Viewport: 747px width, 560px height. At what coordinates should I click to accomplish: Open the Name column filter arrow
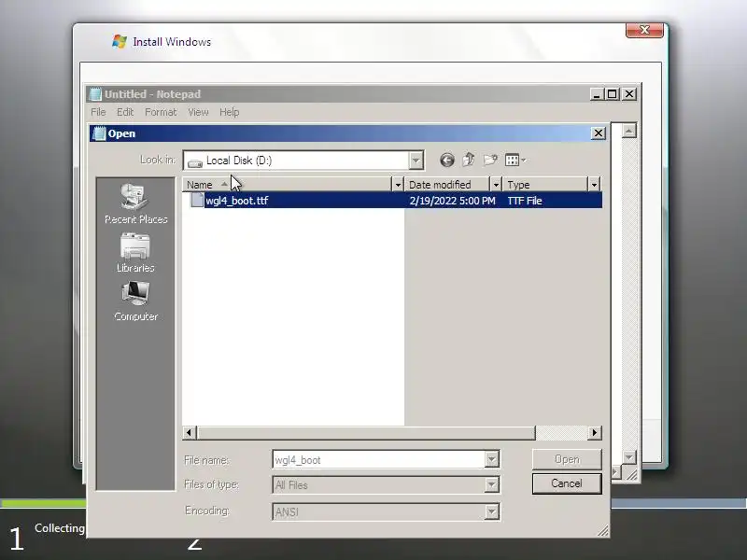(398, 185)
